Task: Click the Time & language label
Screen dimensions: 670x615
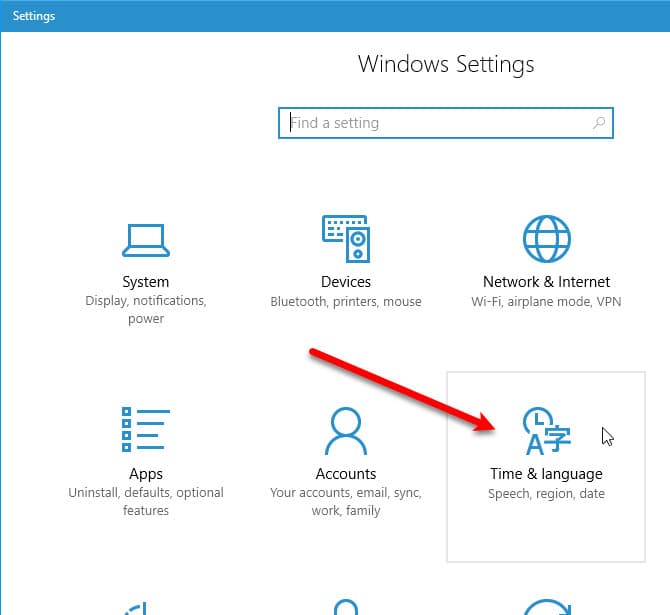Action: 546,474
